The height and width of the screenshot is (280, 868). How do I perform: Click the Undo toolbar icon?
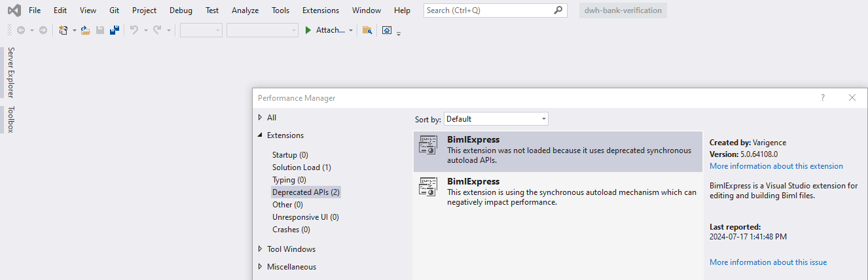click(134, 30)
